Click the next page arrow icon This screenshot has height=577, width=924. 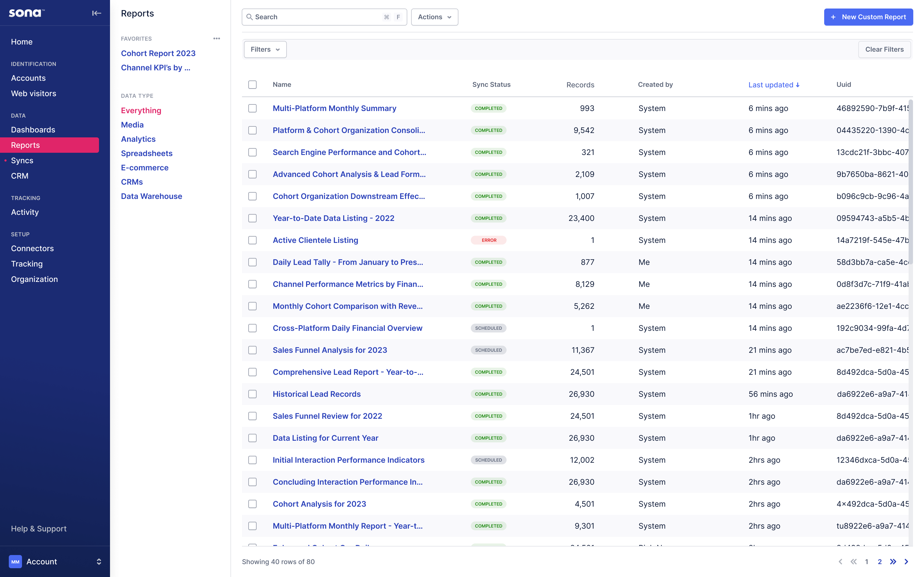click(x=906, y=561)
